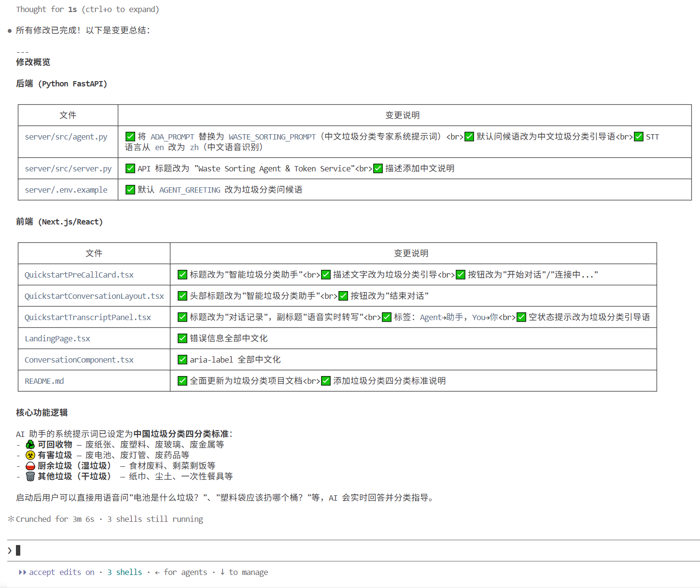Click the AGENT_GREETING code text

coord(190,190)
